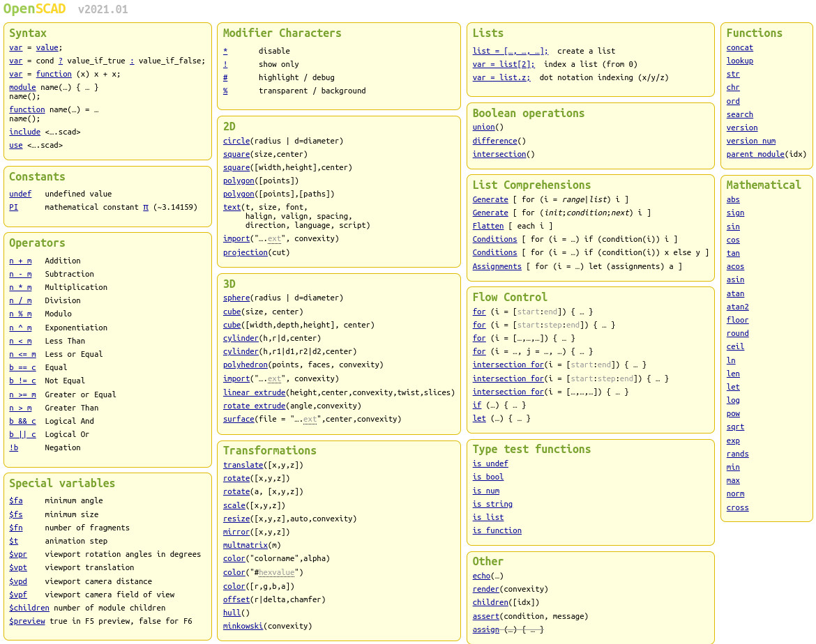816x644 pixels.
Task: Click the 'multmatrix' link
Action: pyautogui.click(x=245, y=546)
